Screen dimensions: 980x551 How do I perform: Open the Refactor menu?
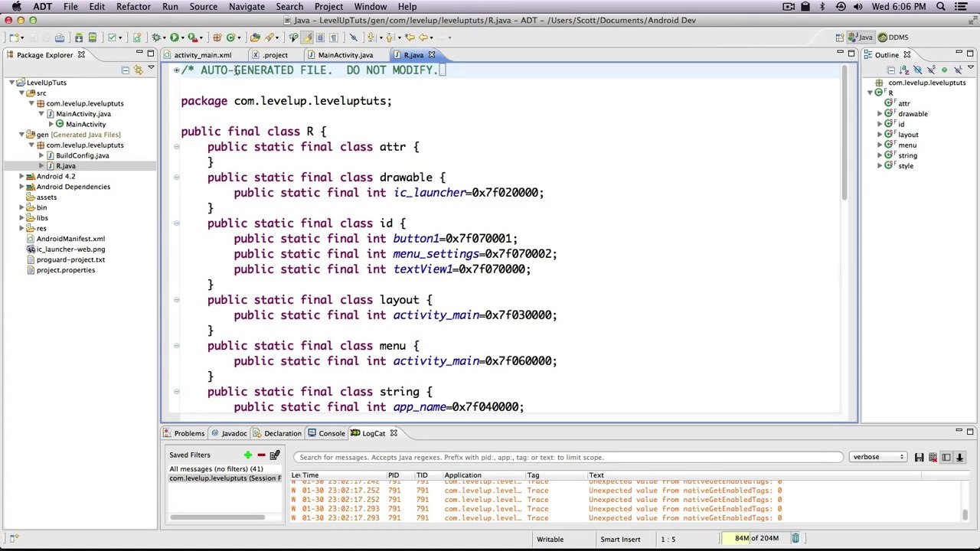click(133, 7)
